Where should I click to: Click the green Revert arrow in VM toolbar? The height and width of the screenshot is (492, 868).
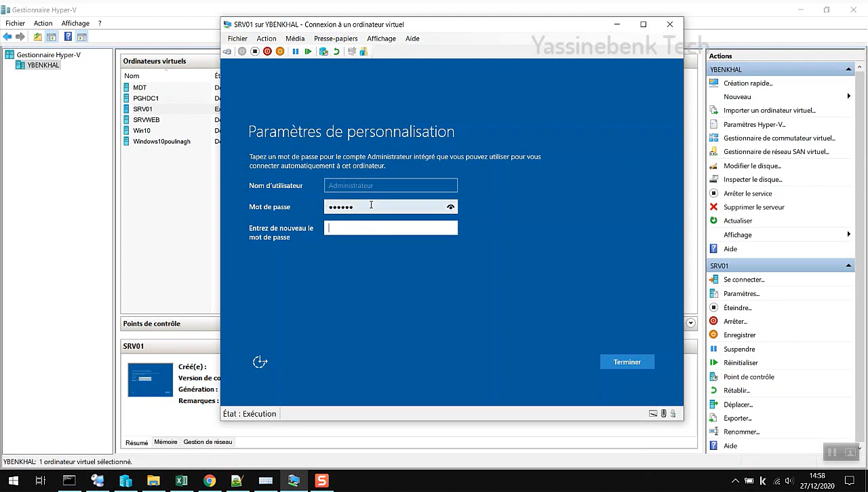tap(336, 52)
